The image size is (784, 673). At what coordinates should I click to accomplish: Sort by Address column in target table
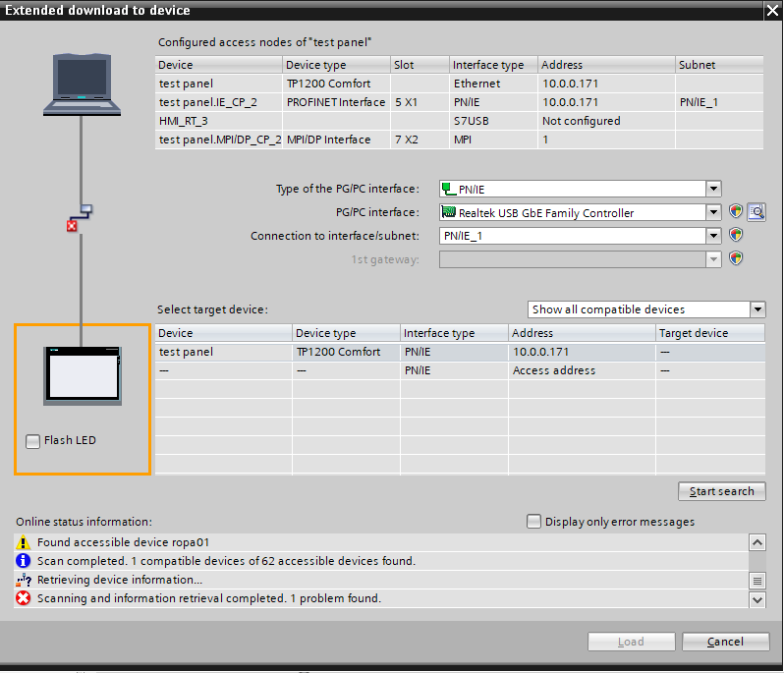point(582,333)
